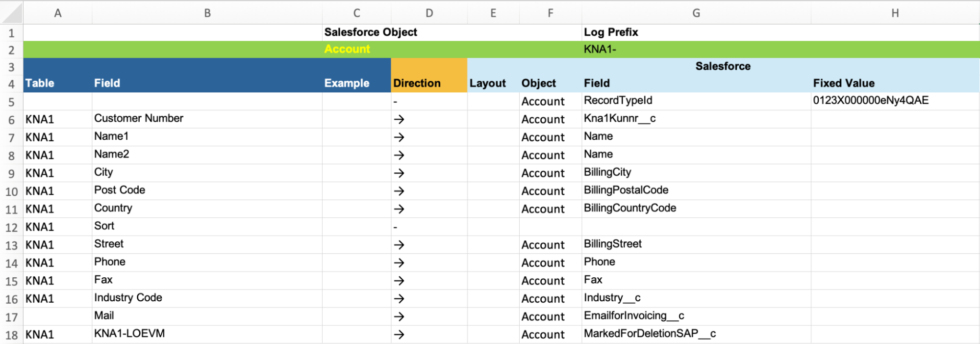Viewport: 980px width, 344px height.
Task: Click the direction arrow in the Fax row
Action: (x=399, y=281)
